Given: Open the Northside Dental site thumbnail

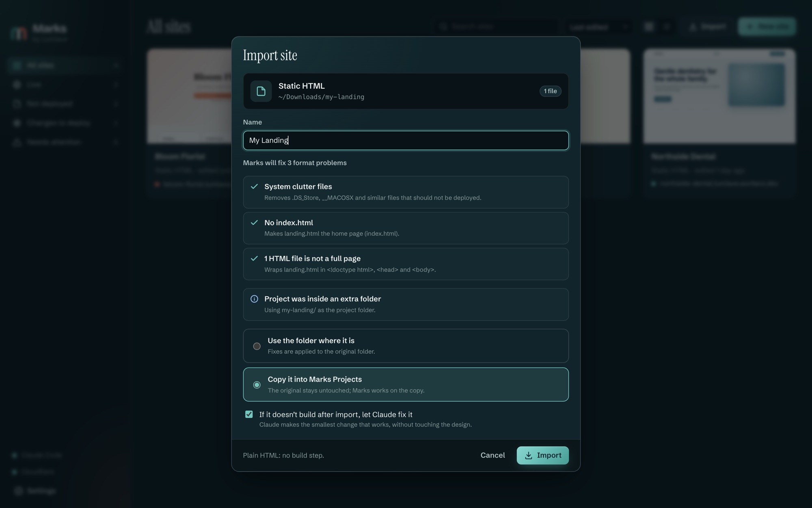Looking at the screenshot, I should click(719, 96).
